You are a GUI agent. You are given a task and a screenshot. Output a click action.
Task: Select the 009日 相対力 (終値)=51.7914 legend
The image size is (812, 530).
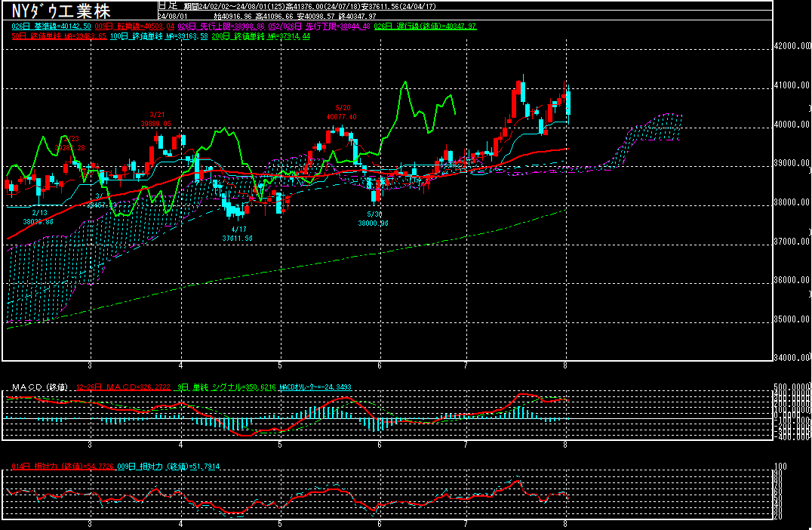pos(168,467)
